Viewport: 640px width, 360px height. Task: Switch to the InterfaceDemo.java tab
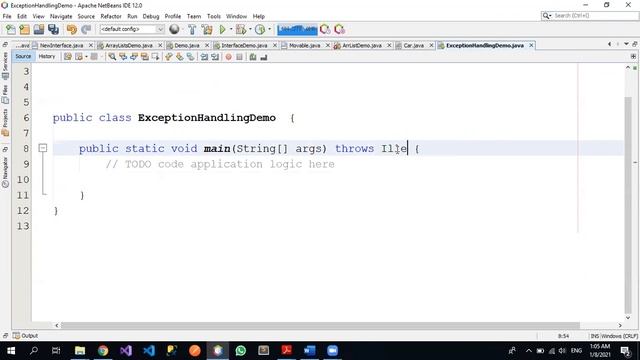click(244, 45)
